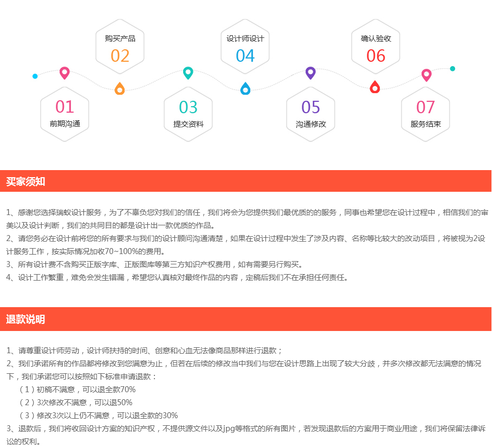Image resolution: width=492 pixels, height=448 pixels.
Task: Select the 02 购买产品 hexagon
Action: (x=120, y=47)
